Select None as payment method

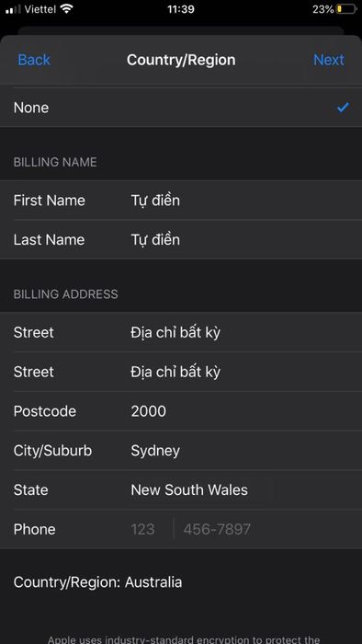coord(181,108)
